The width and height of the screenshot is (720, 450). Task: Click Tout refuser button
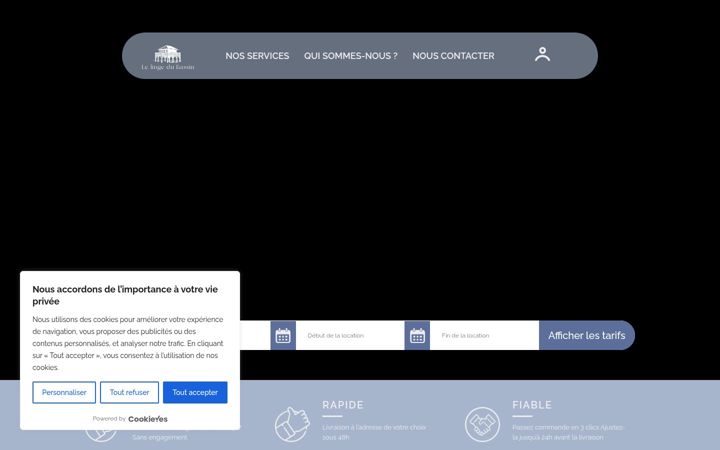(129, 393)
